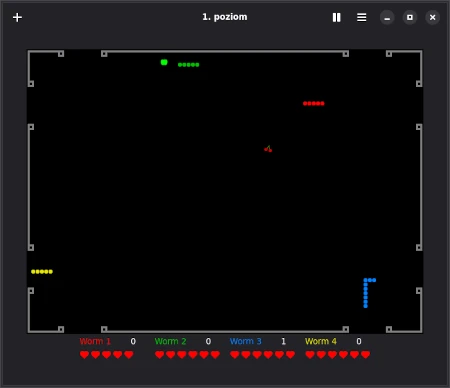
Task: Click the yellow worm on the board
Action: [42, 272]
